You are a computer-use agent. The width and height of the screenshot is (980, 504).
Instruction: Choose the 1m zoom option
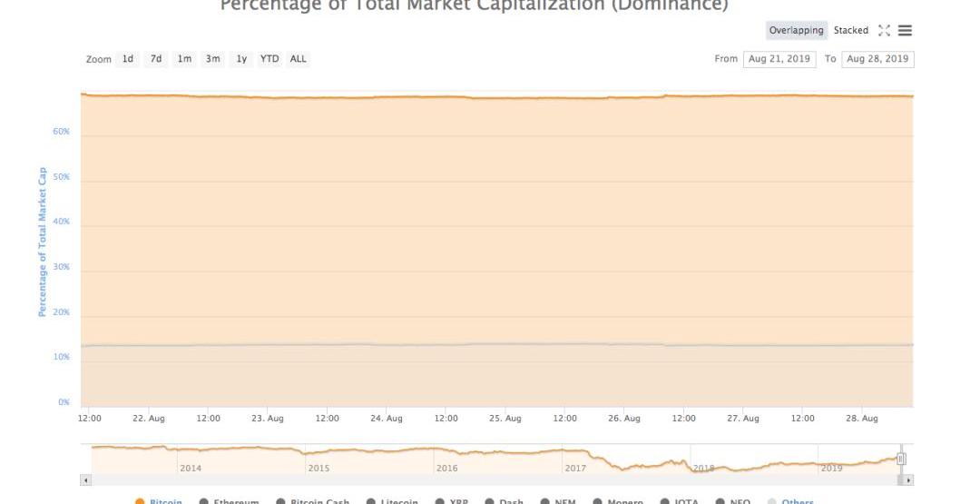tap(184, 59)
